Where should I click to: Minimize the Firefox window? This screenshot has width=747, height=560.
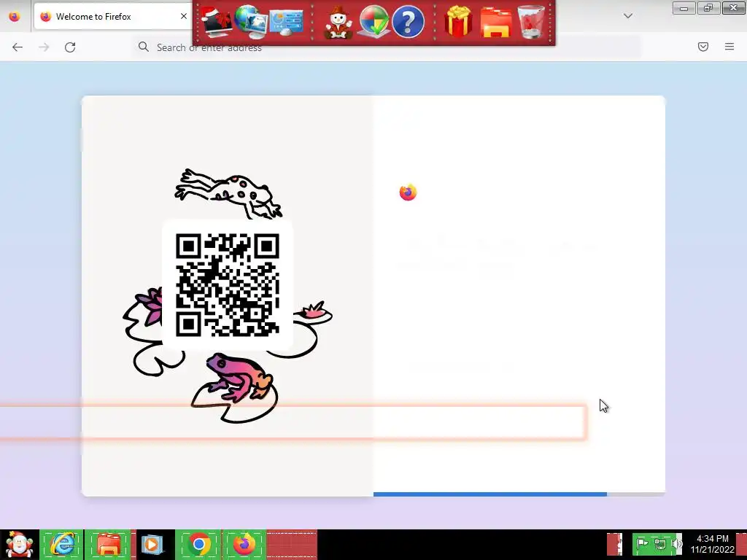click(x=684, y=8)
